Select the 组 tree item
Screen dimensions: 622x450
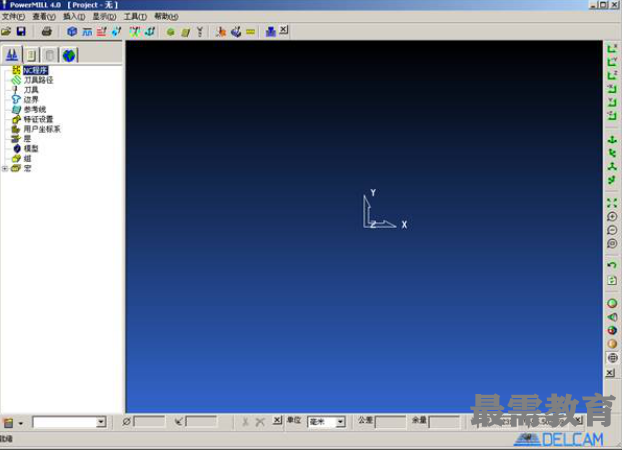pos(27,158)
